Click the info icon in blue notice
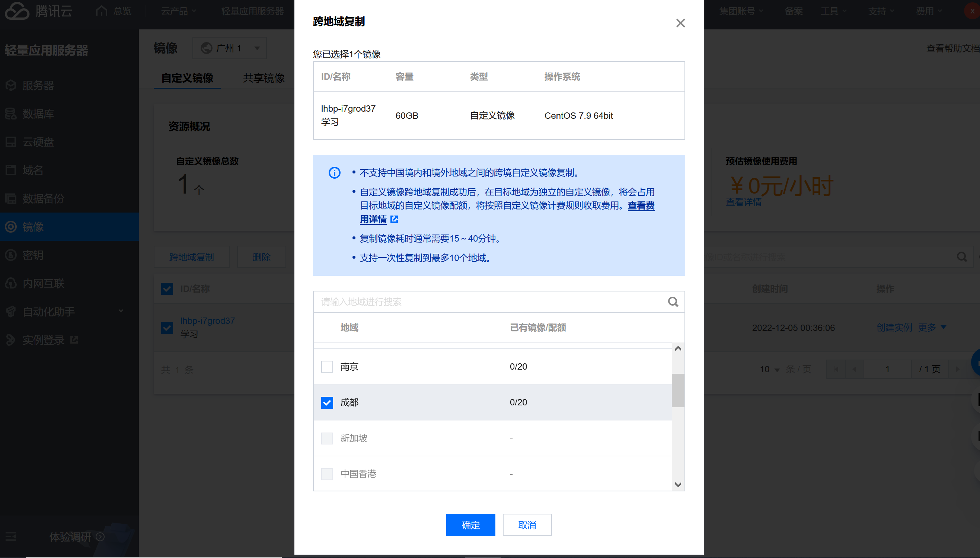The height and width of the screenshot is (558, 980). point(335,173)
